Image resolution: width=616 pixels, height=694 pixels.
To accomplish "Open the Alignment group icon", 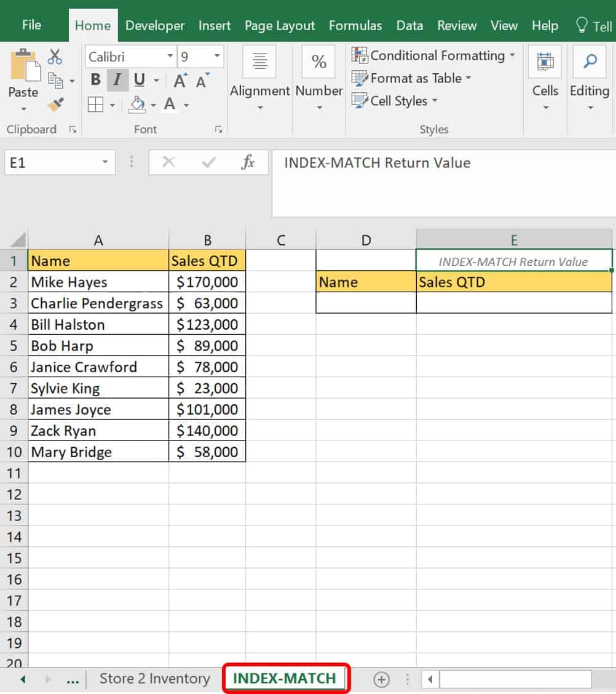I will click(259, 61).
